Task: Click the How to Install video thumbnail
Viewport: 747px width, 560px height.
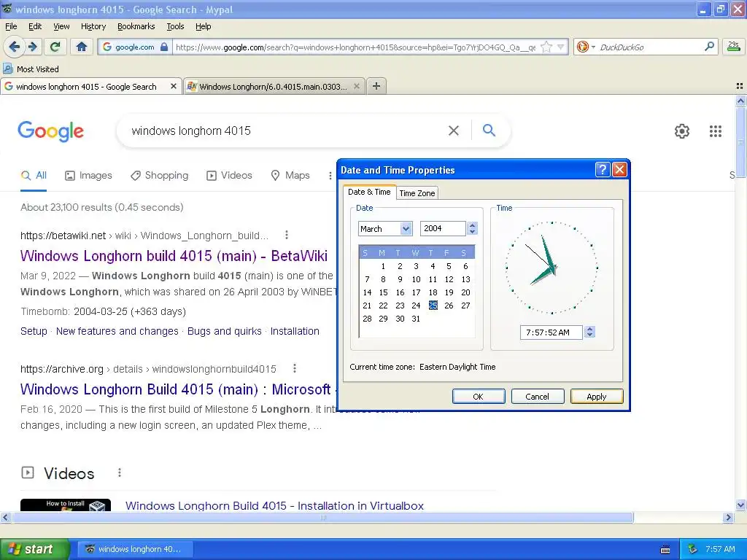Action: (65, 505)
